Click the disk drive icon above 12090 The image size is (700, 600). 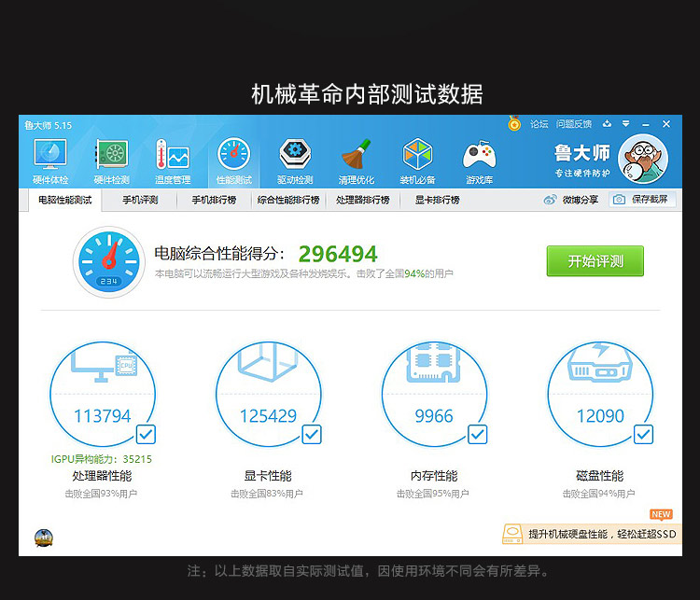click(600, 362)
